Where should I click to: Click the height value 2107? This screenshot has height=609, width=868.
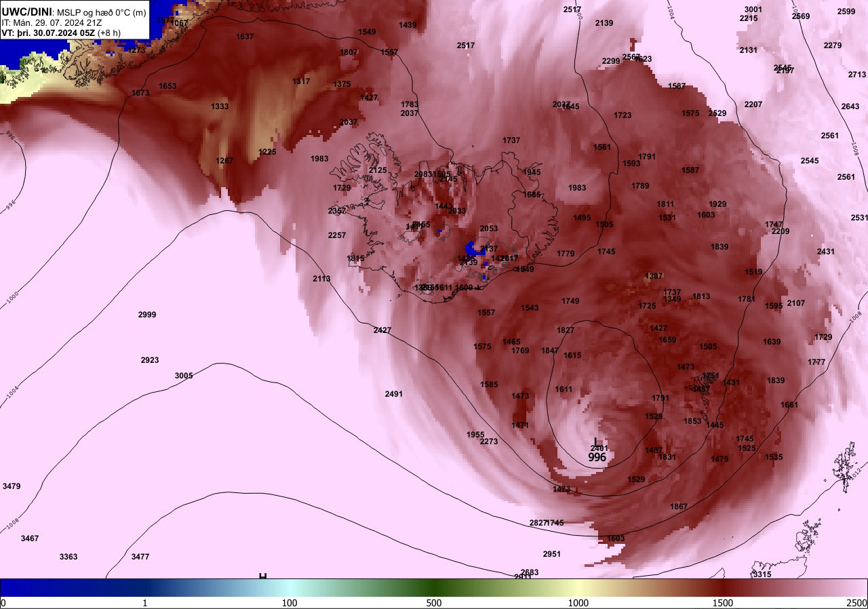(796, 303)
